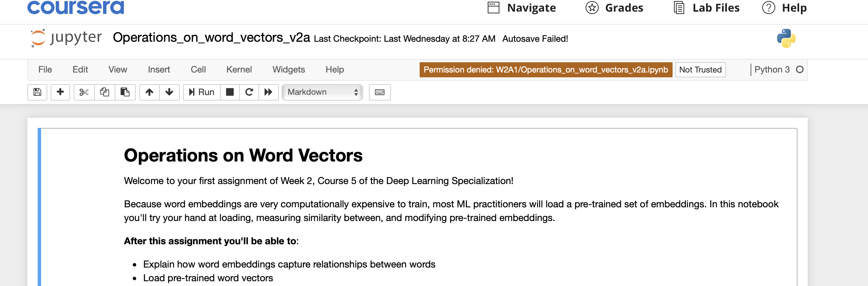Open Lab Files from Coursera header
The height and width of the screenshot is (286, 868).
[x=706, y=8]
